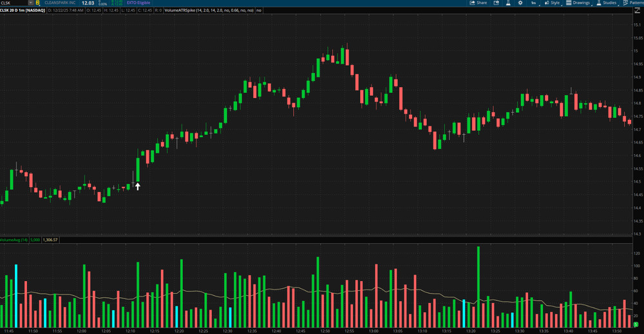Click the CLSK symbol input field
This screenshot has width=644, height=334.
coord(14,3)
